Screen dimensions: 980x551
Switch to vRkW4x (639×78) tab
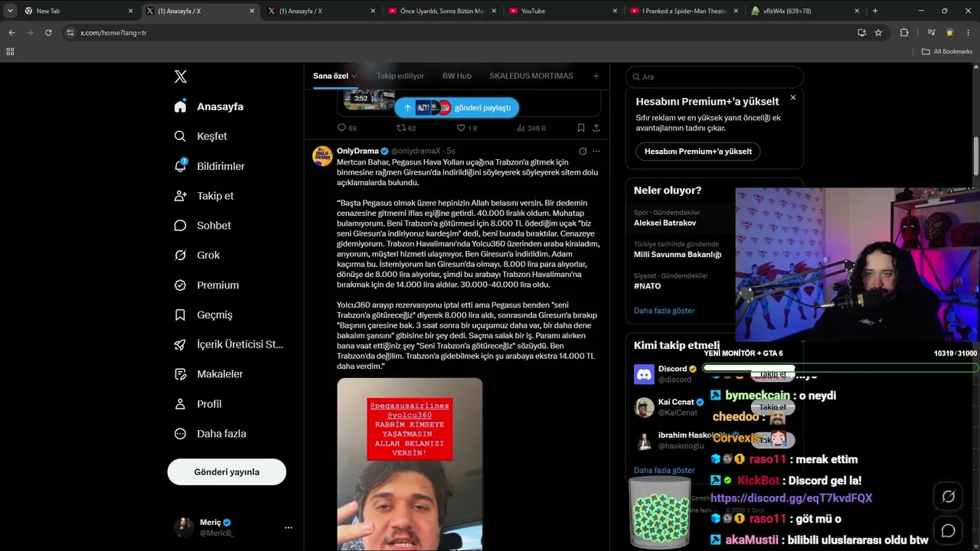click(805, 11)
